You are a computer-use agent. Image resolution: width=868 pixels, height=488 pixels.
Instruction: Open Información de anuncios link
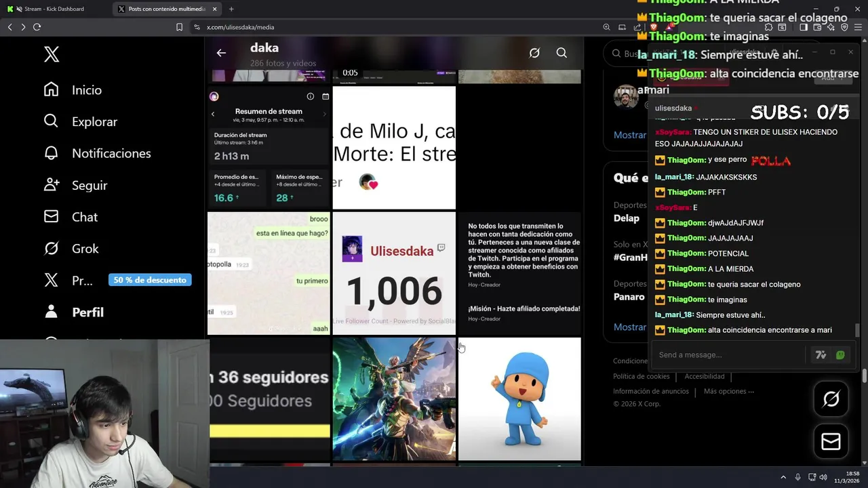click(651, 391)
